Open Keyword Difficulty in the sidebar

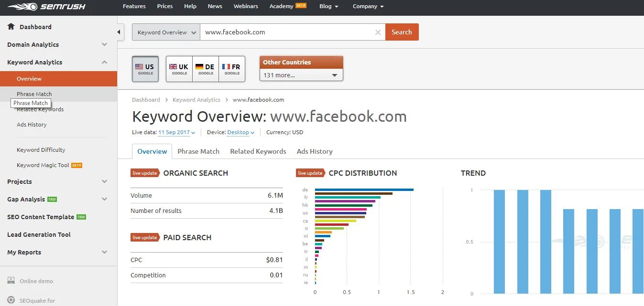point(41,150)
